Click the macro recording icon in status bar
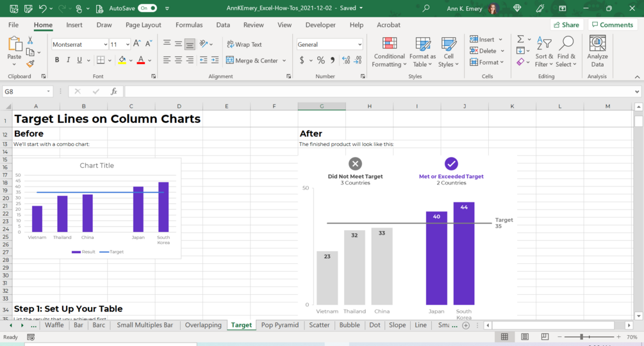The width and height of the screenshot is (644, 346). point(31,337)
